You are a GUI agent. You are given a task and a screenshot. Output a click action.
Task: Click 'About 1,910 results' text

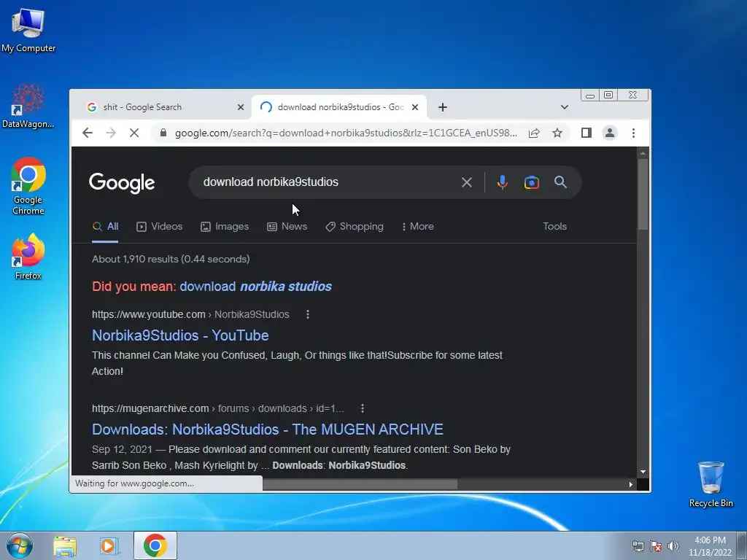(x=171, y=259)
